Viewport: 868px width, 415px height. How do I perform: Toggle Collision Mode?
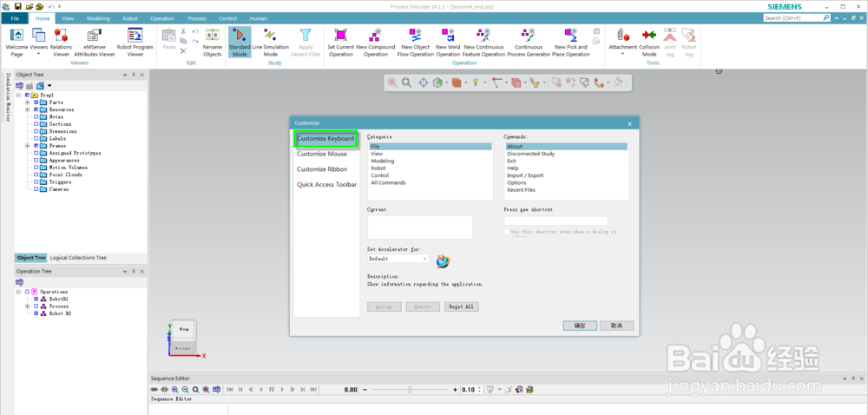tap(649, 43)
